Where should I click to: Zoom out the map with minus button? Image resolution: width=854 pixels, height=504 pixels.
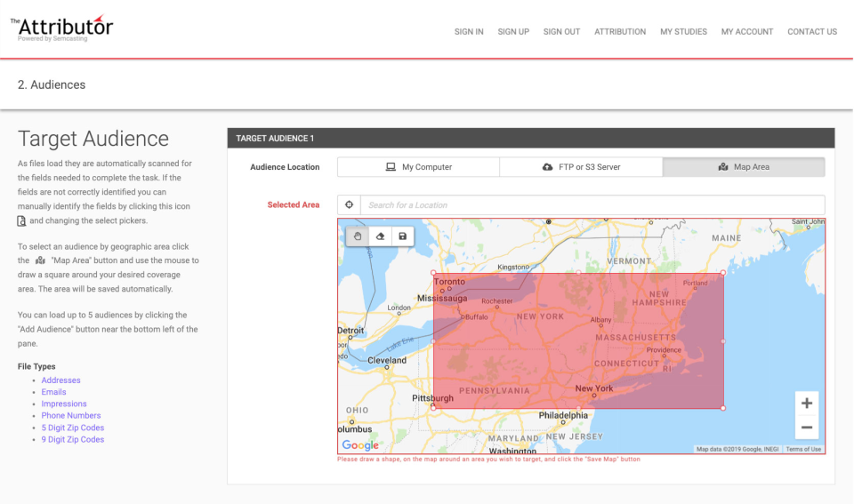click(807, 428)
